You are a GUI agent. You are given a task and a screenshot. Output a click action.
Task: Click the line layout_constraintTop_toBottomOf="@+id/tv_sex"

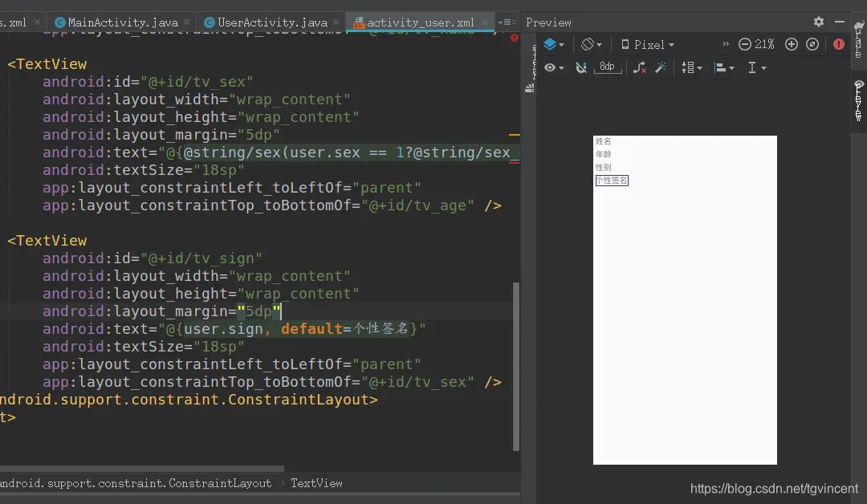click(272, 383)
